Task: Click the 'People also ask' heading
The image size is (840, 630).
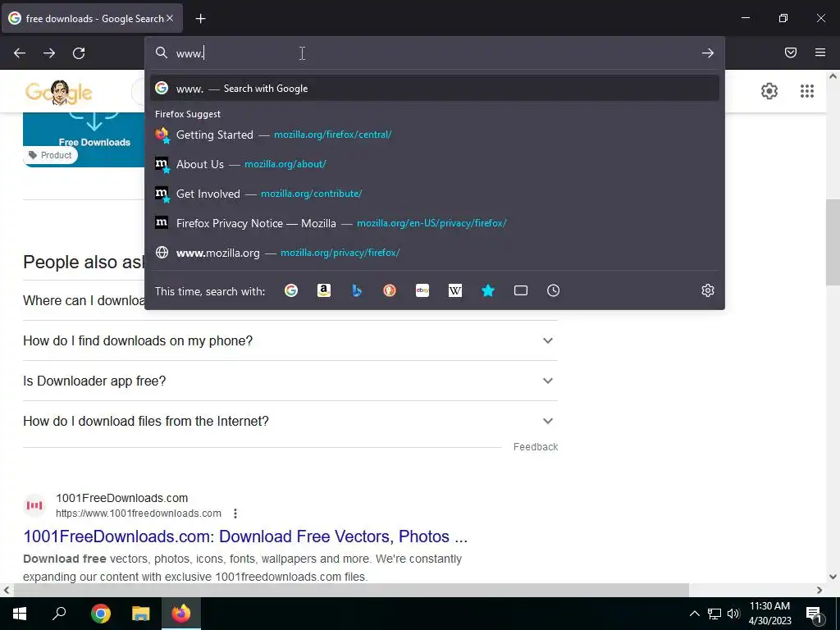Action: coord(84,262)
